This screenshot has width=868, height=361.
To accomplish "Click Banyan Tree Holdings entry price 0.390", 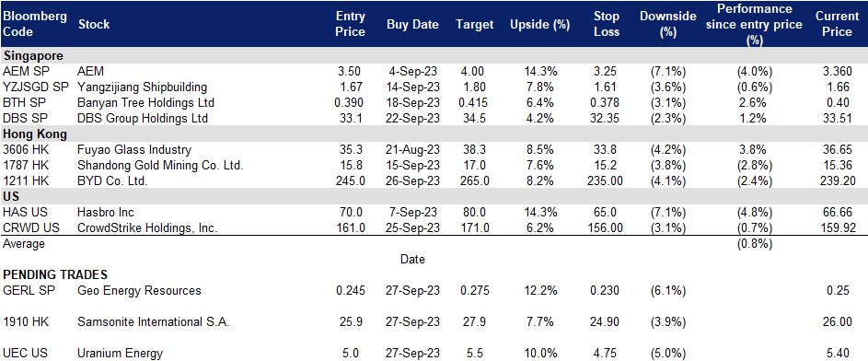I will click(x=351, y=103).
